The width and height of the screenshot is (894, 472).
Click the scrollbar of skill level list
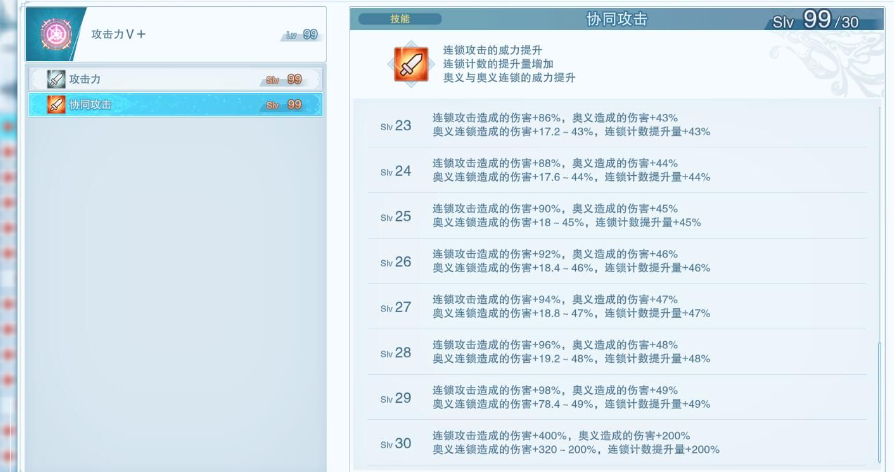pos(879,402)
